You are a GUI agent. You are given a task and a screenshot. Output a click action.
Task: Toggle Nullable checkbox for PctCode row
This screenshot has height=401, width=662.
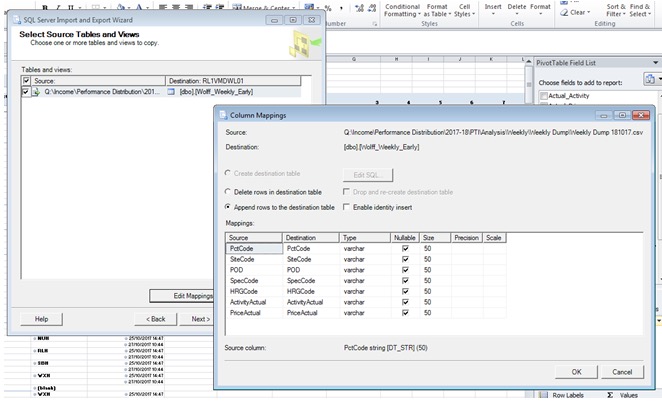(x=405, y=248)
